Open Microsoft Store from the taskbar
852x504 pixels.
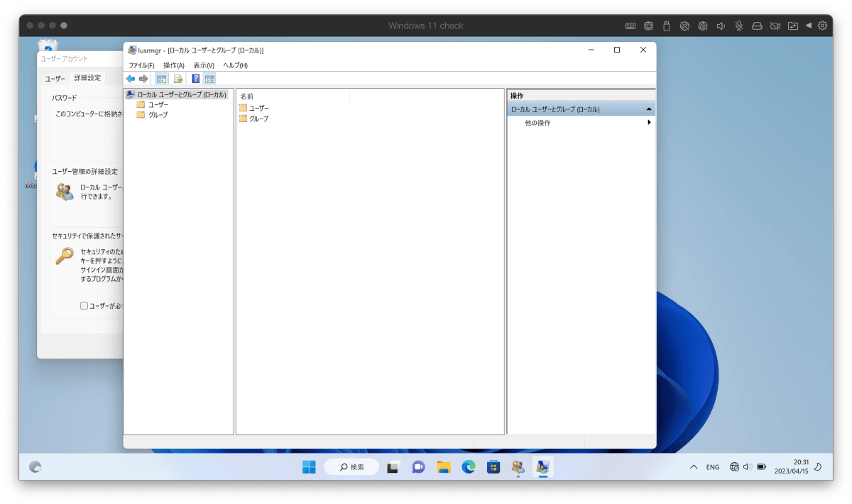coord(493,467)
